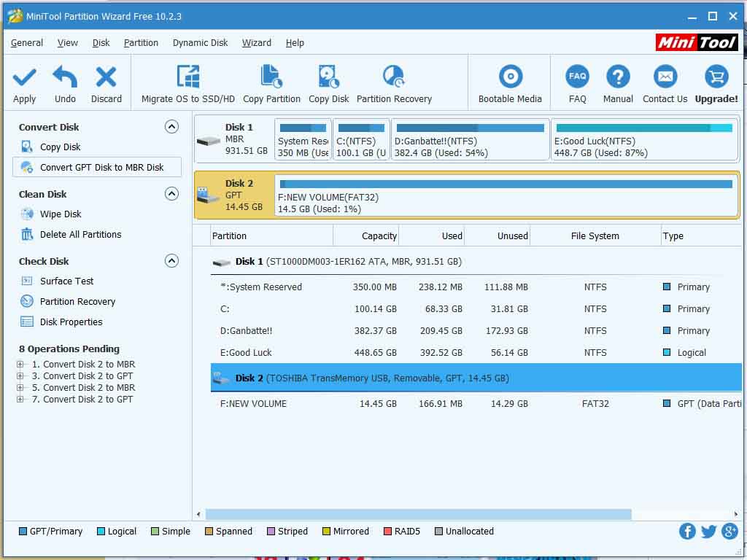The image size is (747, 560).
Task: Select Disk 1 in disk map
Action: pyautogui.click(x=234, y=139)
